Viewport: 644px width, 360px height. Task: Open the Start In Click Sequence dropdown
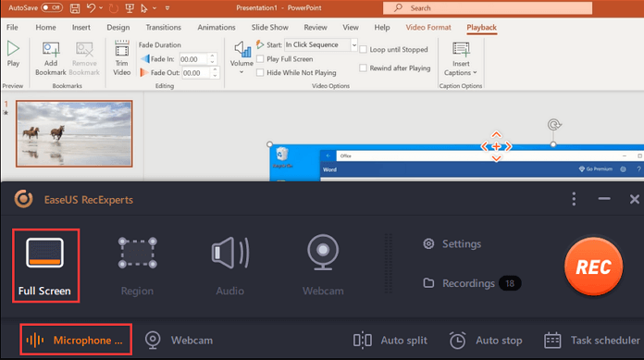(354, 44)
